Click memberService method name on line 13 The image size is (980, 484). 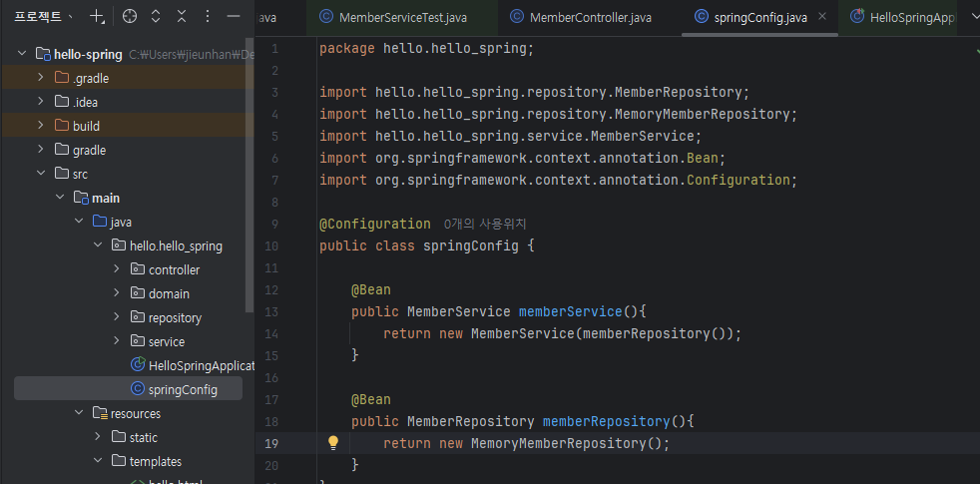[x=570, y=311]
